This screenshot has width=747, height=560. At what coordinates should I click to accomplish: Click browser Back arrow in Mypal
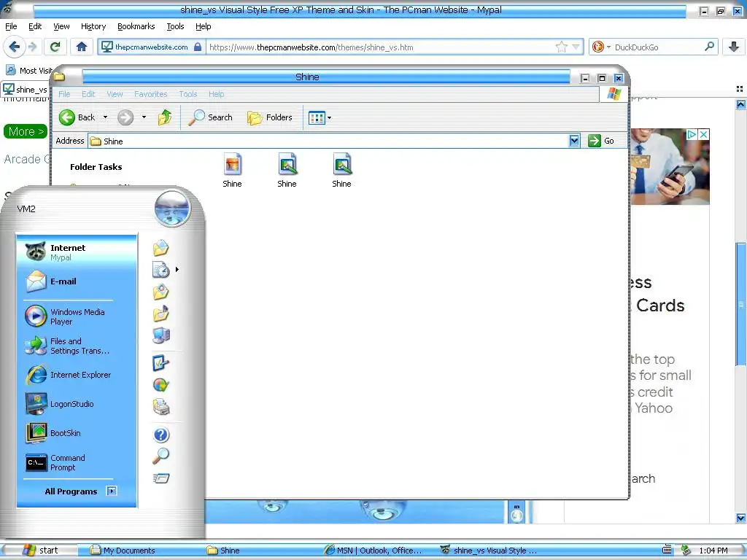[x=15, y=47]
